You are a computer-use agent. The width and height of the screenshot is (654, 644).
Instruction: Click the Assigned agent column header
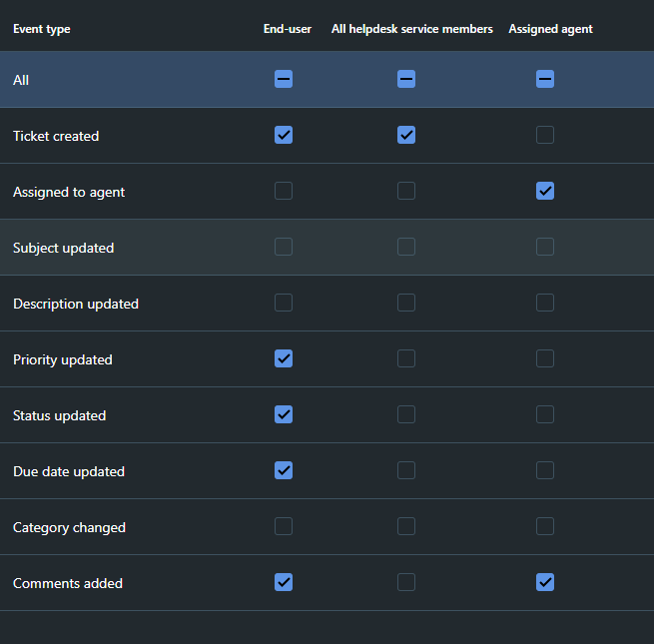(x=550, y=29)
